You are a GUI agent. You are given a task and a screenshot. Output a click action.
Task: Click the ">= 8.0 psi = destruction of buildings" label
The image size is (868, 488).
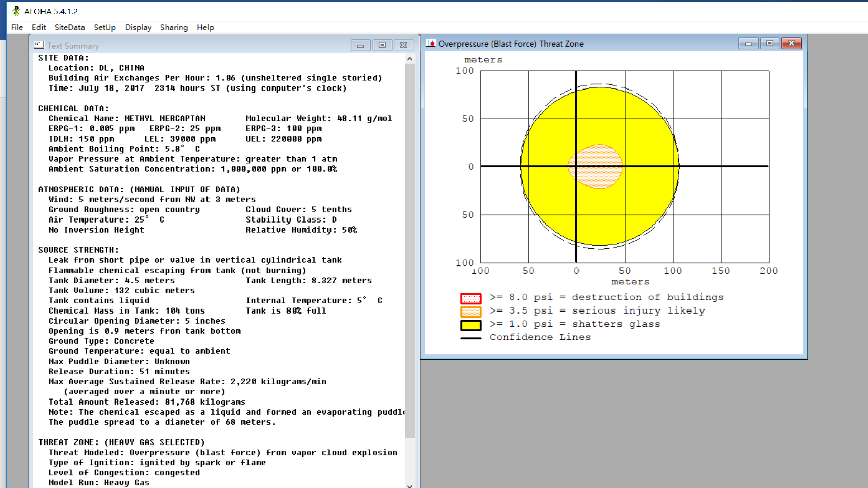pyautogui.click(x=607, y=297)
